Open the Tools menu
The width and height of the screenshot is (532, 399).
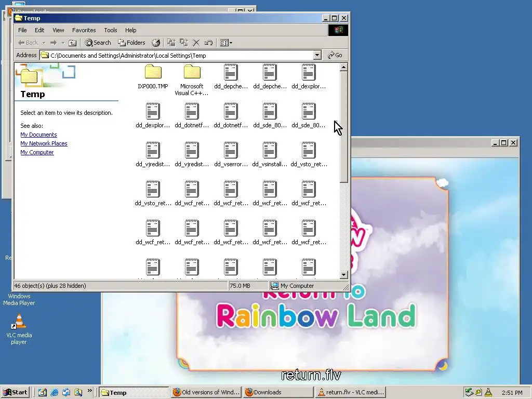pyautogui.click(x=111, y=30)
